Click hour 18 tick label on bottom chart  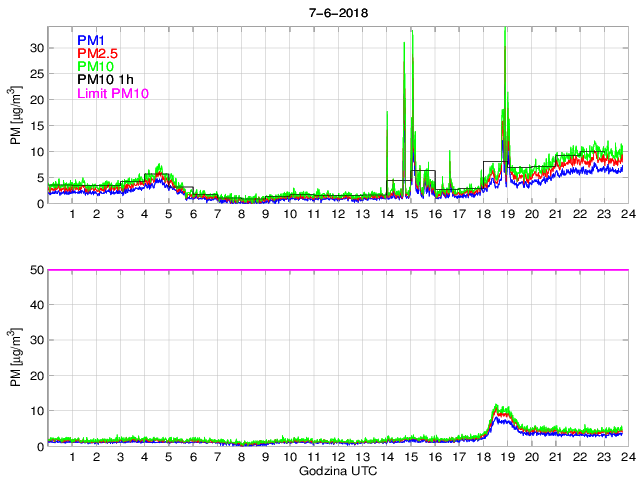[484, 456]
